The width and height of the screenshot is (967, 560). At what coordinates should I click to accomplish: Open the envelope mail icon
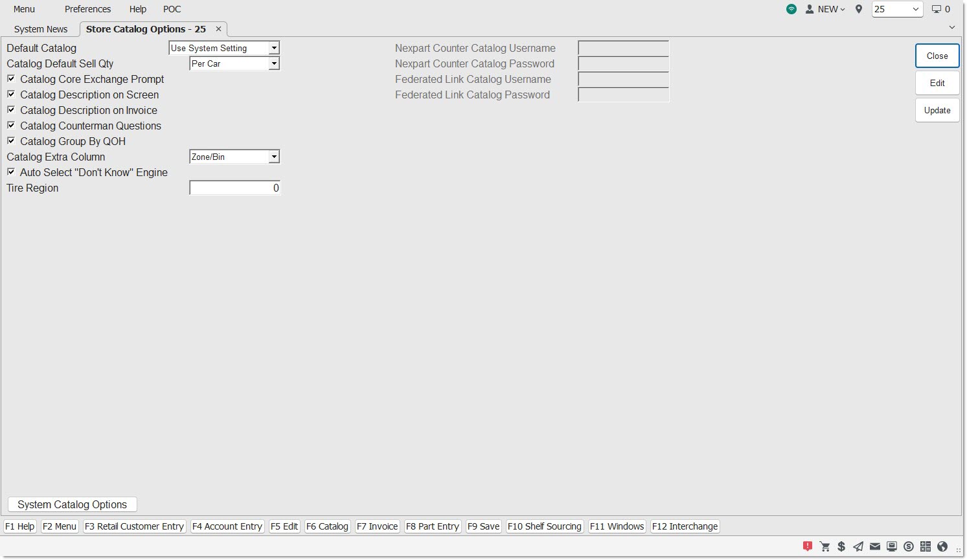(875, 546)
